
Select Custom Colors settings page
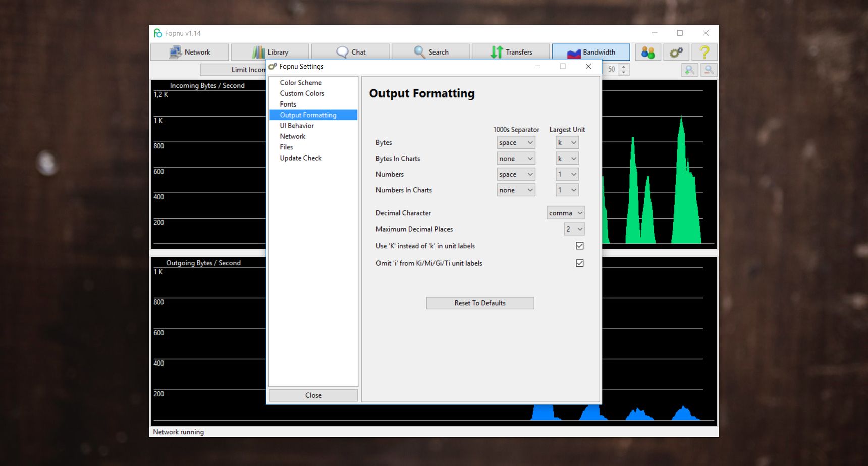pos(302,93)
